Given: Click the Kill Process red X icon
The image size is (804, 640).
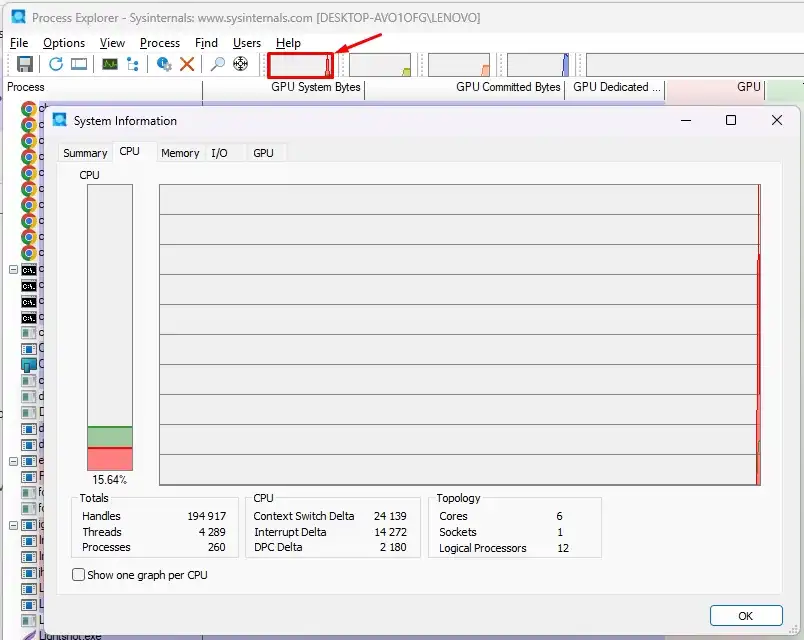Looking at the screenshot, I should [187, 64].
